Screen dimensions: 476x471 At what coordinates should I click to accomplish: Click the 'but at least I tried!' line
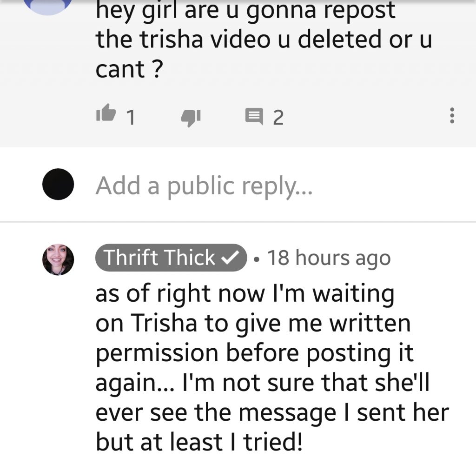199,442
